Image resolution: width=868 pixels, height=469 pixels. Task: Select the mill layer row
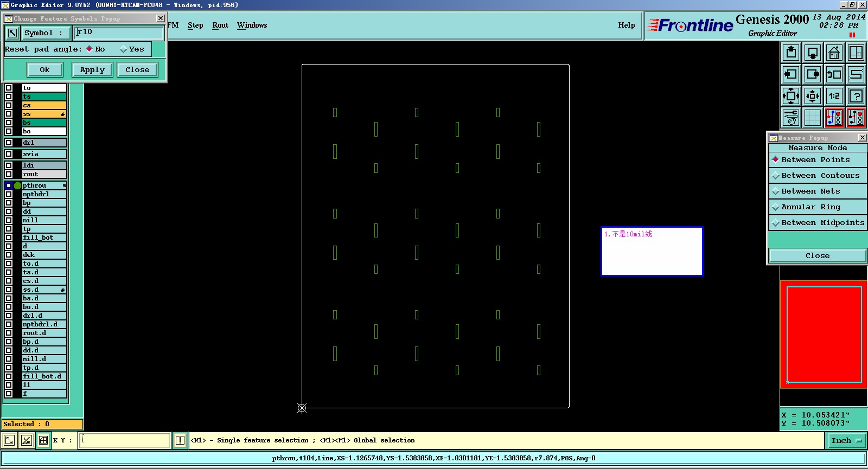[44, 220]
